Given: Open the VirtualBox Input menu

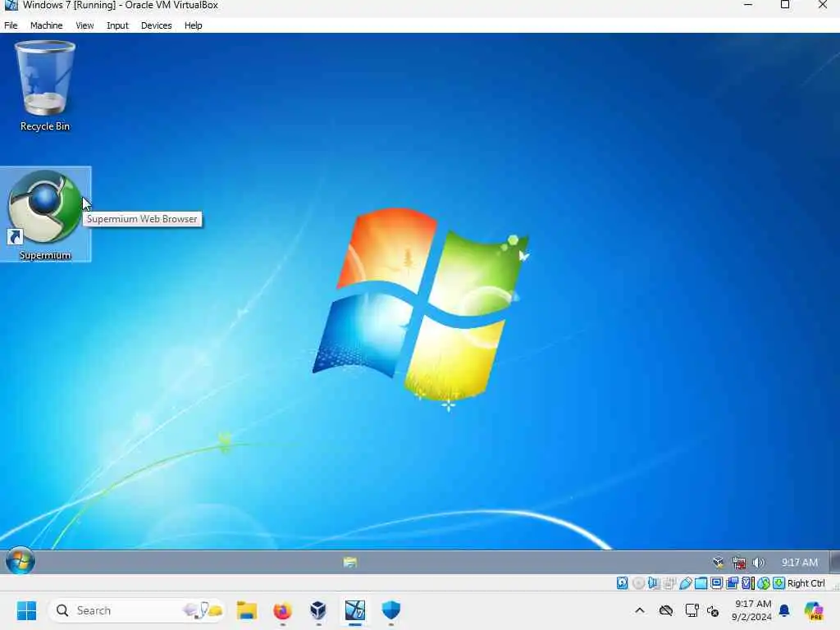Looking at the screenshot, I should (x=117, y=25).
